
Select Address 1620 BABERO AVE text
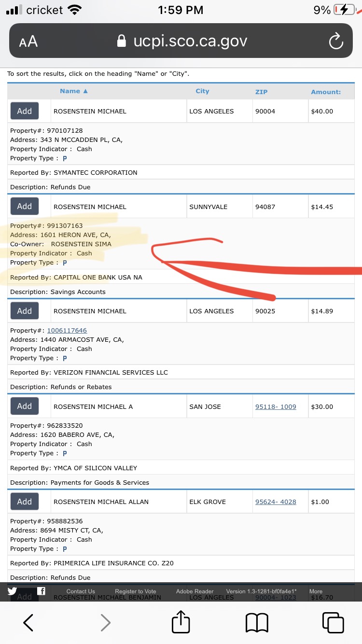tap(62, 434)
